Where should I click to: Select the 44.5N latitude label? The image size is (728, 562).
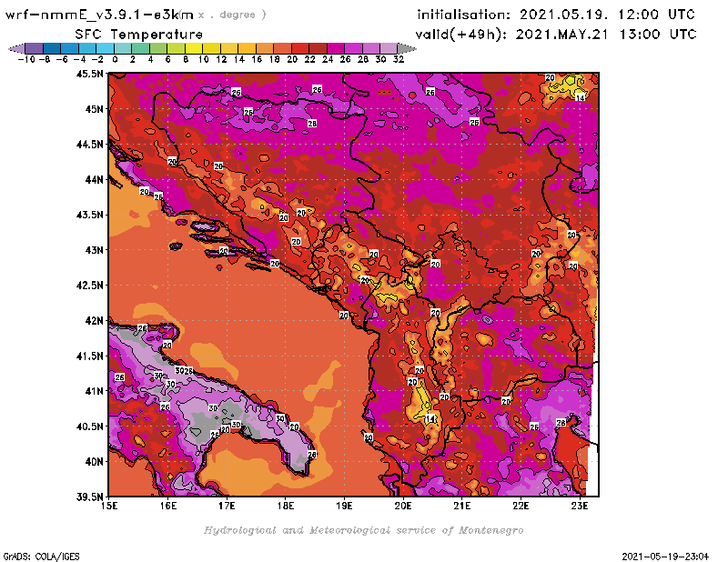pos(90,145)
